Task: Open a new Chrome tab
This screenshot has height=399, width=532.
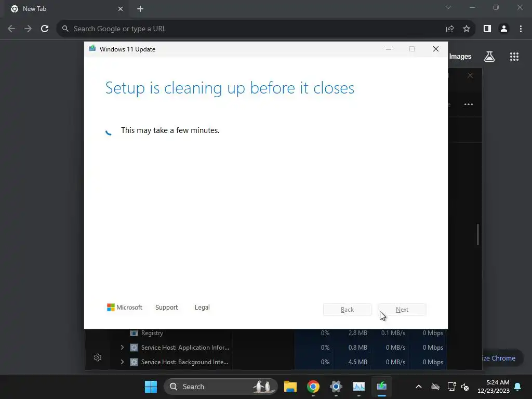Action: [x=140, y=9]
